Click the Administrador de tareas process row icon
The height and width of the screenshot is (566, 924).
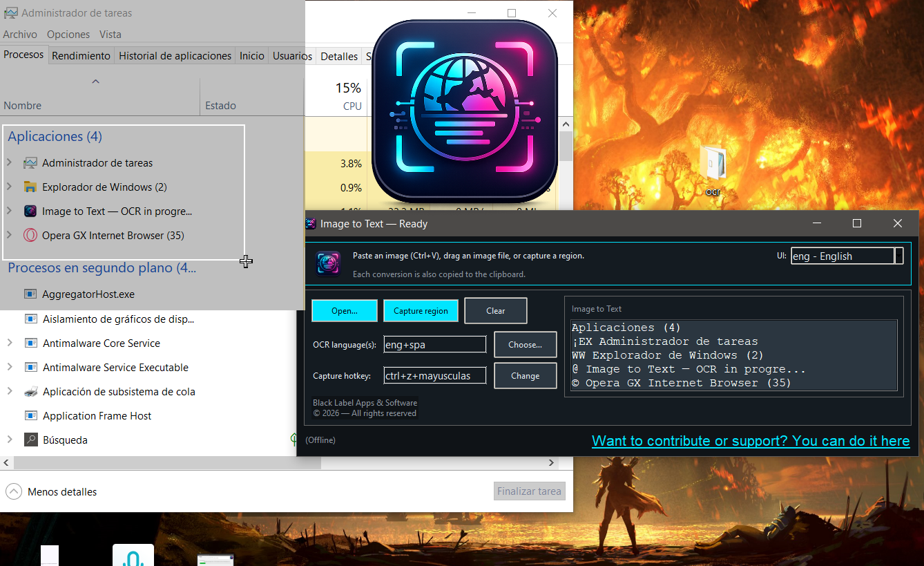coord(30,163)
